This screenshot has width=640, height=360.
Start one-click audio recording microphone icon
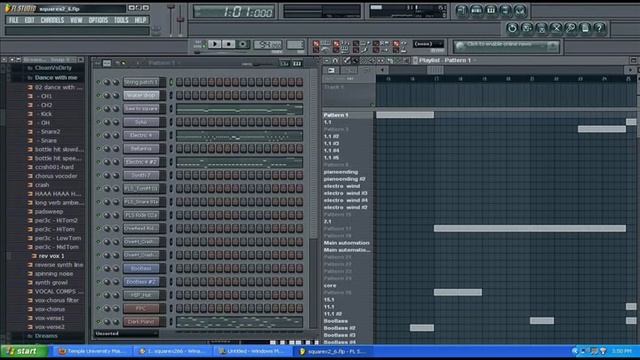click(571, 28)
